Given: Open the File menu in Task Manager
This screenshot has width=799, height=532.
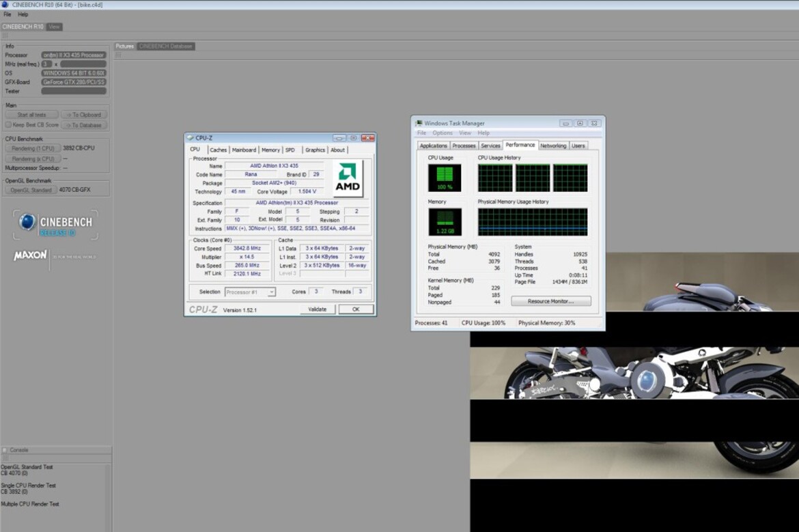Looking at the screenshot, I should pyautogui.click(x=422, y=133).
